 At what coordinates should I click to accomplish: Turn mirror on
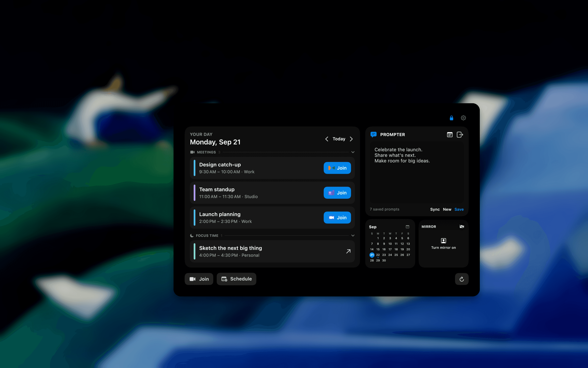point(443,244)
